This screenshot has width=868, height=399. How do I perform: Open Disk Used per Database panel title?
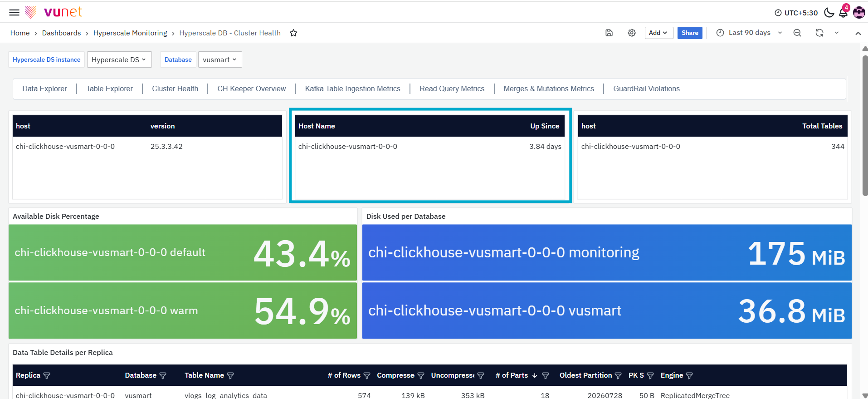pyautogui.click(x=406, y=217)
